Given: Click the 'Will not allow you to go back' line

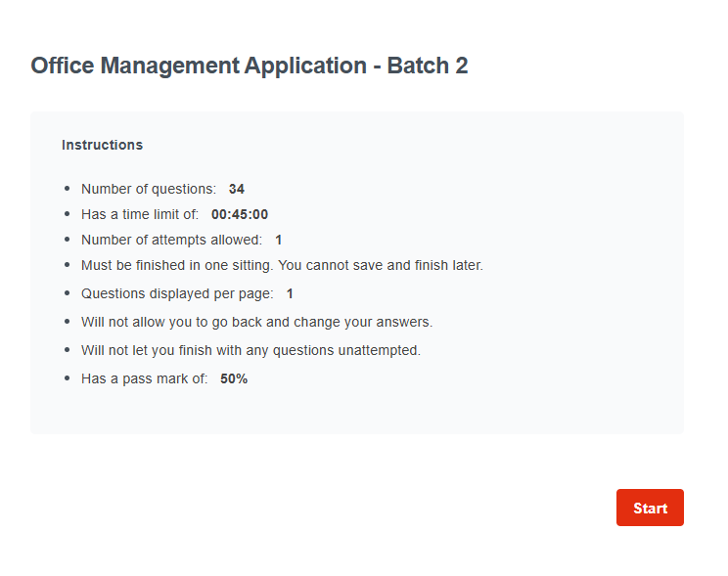Looking at the screenshot, I should click(x=256, y=322).
